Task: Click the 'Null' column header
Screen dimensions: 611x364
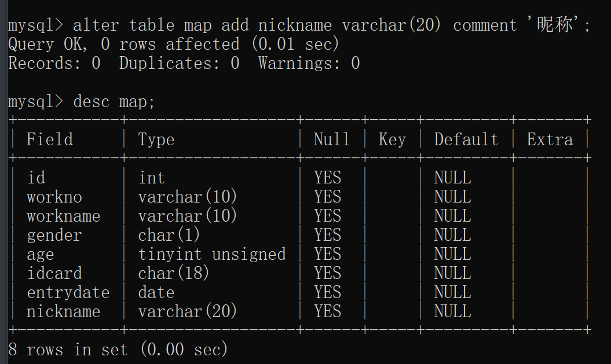Action: pos(331,139)
